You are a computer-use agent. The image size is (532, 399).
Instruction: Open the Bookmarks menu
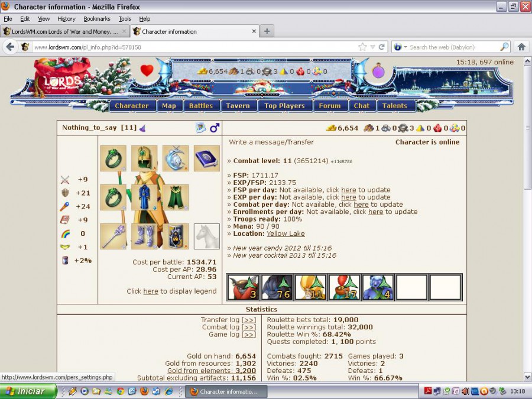tap(97, 19)
